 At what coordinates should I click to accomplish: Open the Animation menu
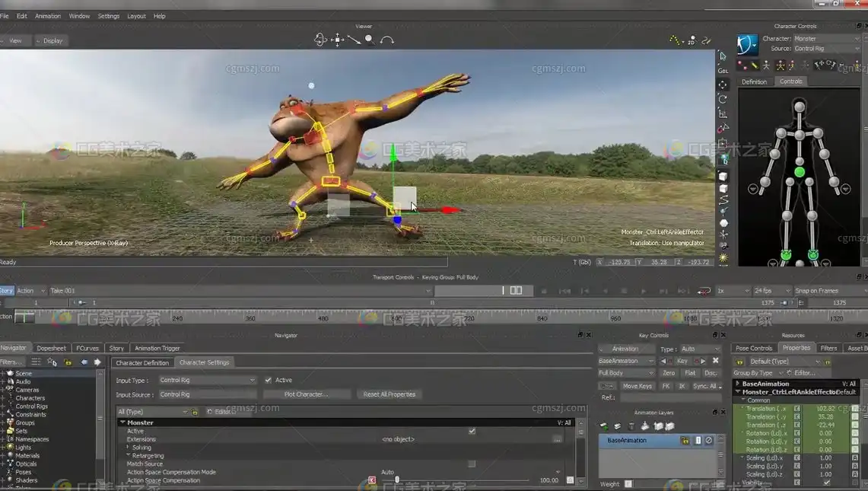pyautogui.click(x=48, y=16)
